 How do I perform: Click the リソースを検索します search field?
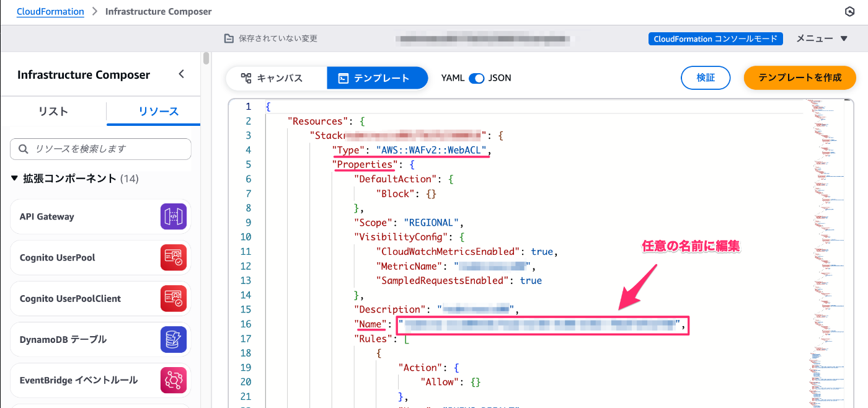(100, 149)
